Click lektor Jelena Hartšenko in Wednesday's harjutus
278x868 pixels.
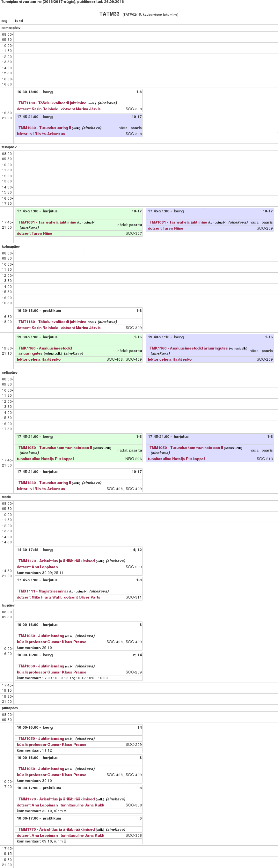39,359
